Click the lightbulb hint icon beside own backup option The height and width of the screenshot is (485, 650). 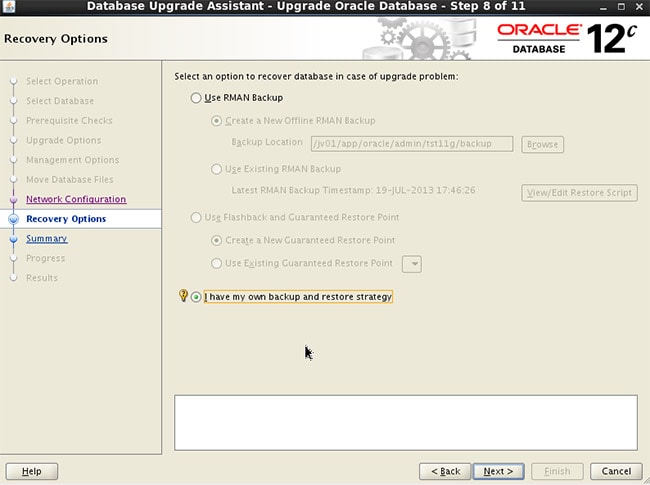[183, 296]
